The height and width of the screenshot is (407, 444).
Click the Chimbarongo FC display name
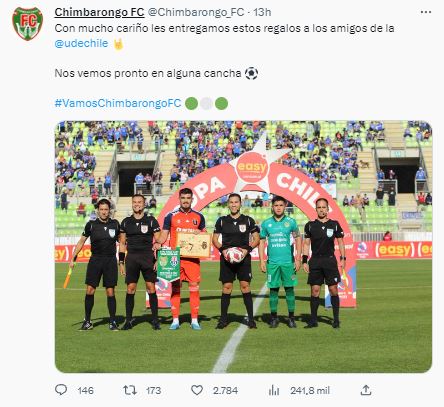(x=99, y=12)
